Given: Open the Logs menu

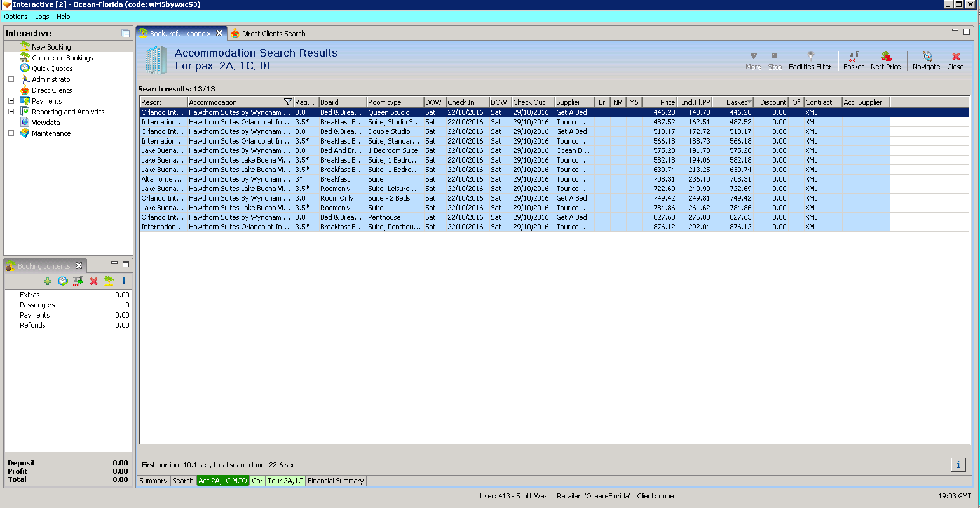Looking at the screenshot, I should pos(42,17).
